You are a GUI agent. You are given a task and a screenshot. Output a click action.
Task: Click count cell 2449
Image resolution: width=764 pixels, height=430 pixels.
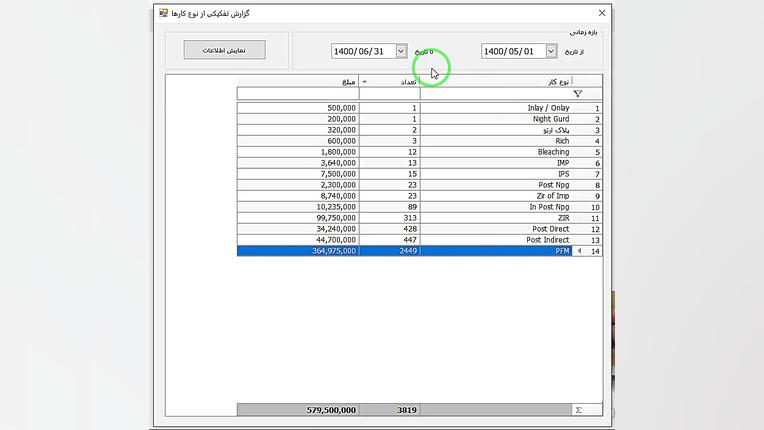pyautogui.click(x=389, y=251)
